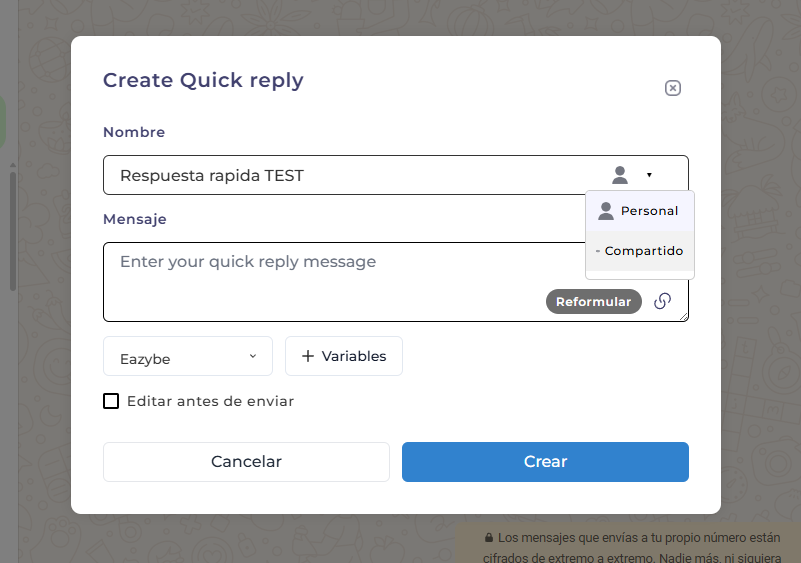Click Cancelar to discard quick reply
This screenshot has height=563, width=801.
[x=246, y=462]
